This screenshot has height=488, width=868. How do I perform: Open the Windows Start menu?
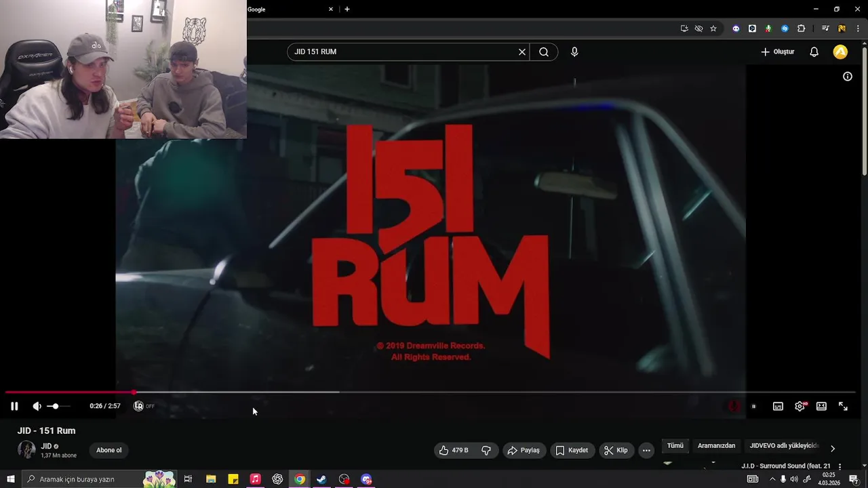pyautogui.click(x=11, y=479)
